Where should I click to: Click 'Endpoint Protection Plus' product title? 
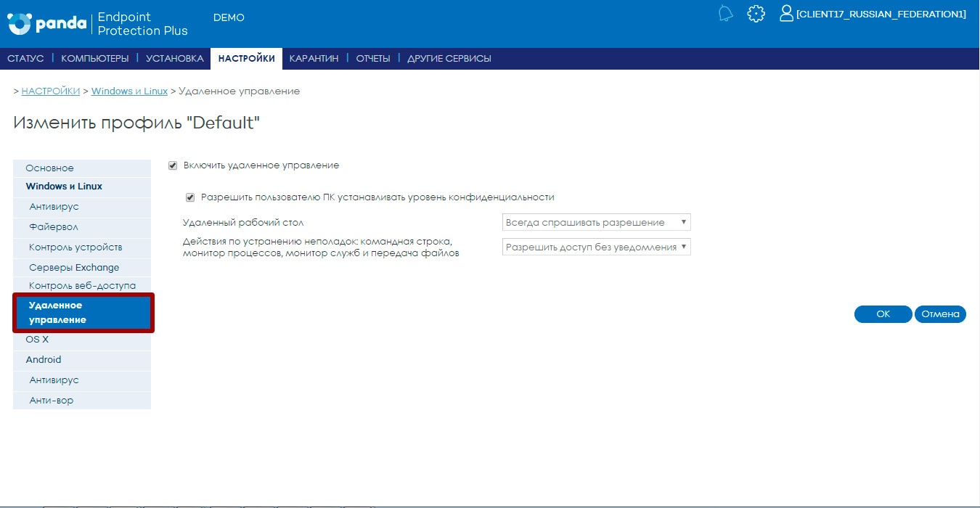(x=142, y=24)
